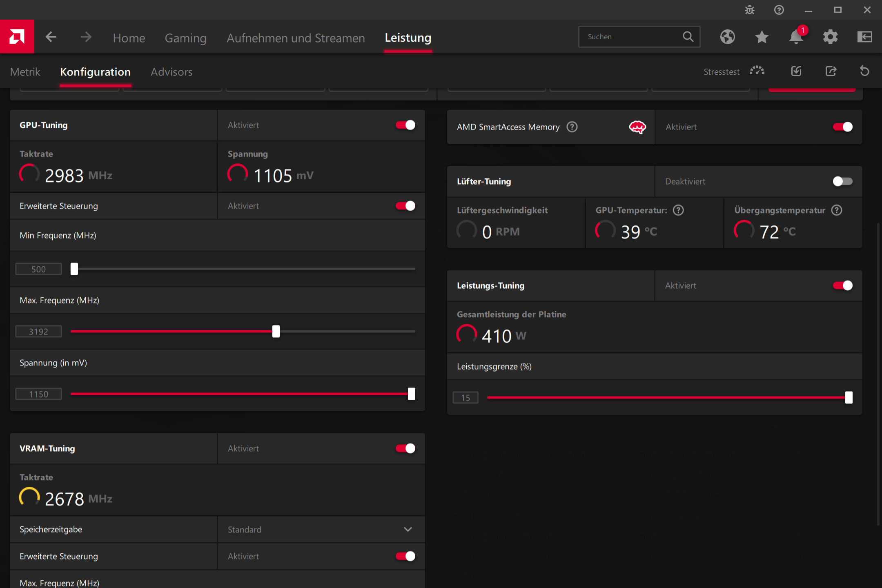Switch to the Metrik subtab
Image resolution: width=882 pixels, height=588 pixels.
25,72
